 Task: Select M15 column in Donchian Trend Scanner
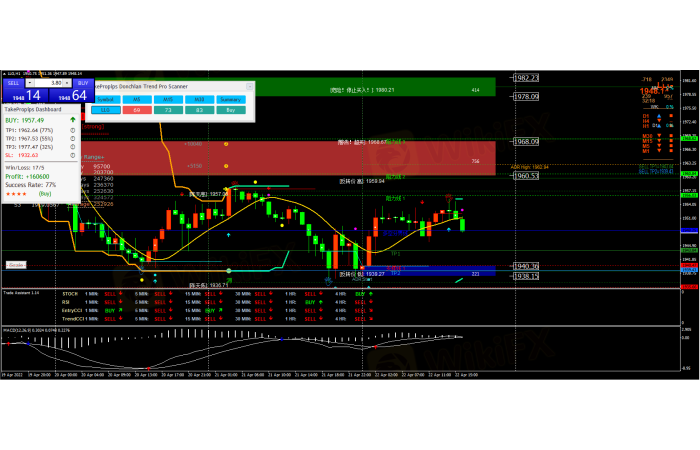[167, 99]
